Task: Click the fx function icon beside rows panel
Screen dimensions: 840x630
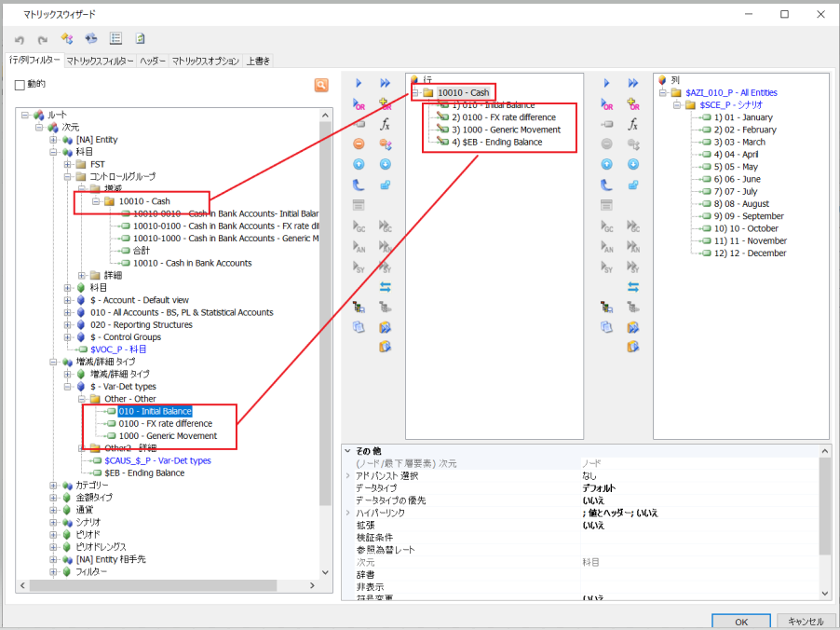Action: click(x=385, y=124)
